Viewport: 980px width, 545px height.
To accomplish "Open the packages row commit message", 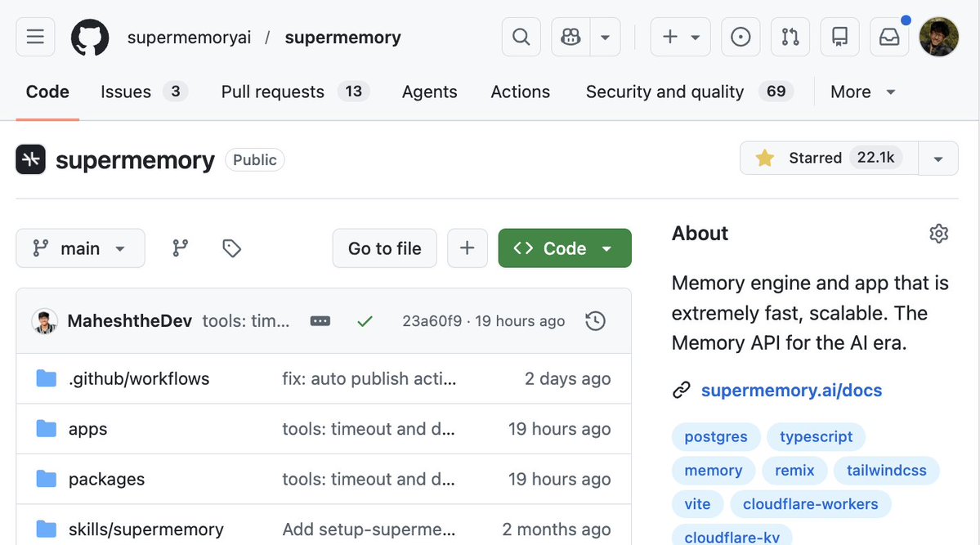I will [368, 479].
